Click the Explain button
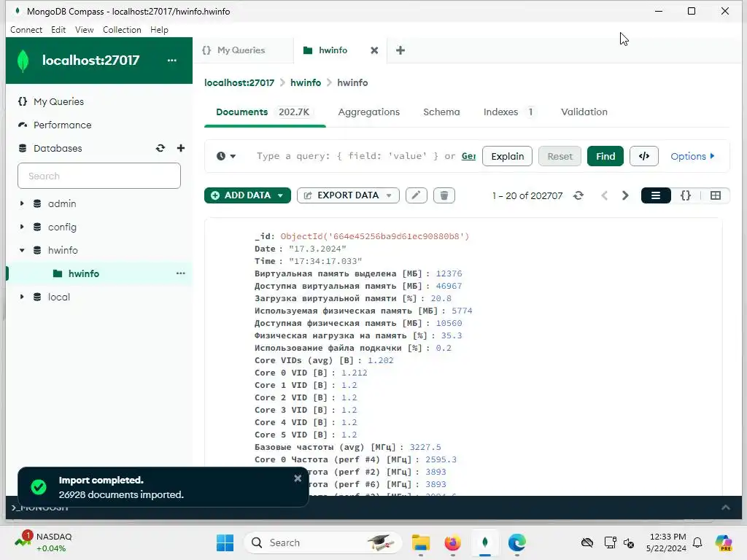Viewport: 747px width, 560px height. click(508, 156)
